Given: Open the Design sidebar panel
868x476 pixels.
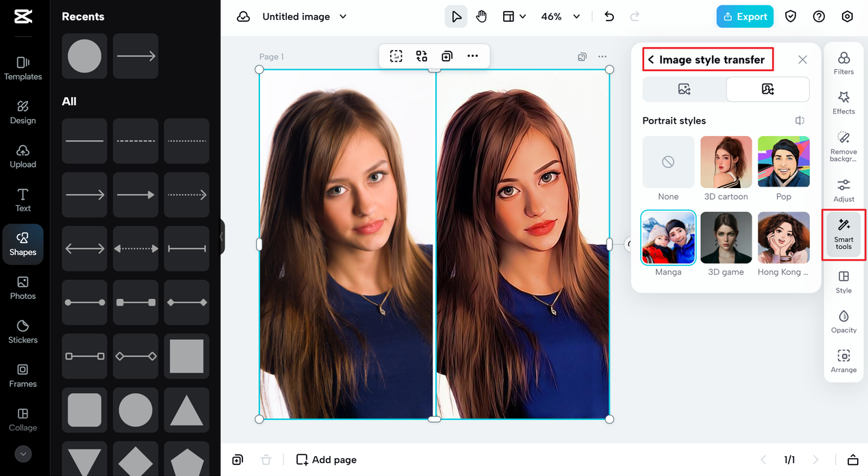Looking at the screenshot, I should click(x=23, y=112).
